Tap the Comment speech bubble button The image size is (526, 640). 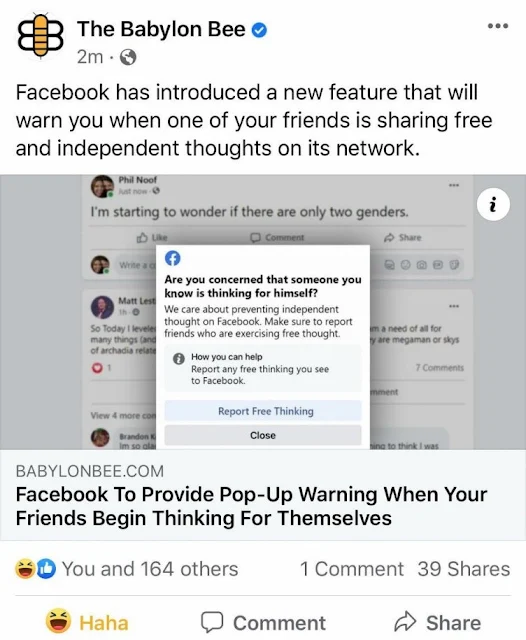263,623
